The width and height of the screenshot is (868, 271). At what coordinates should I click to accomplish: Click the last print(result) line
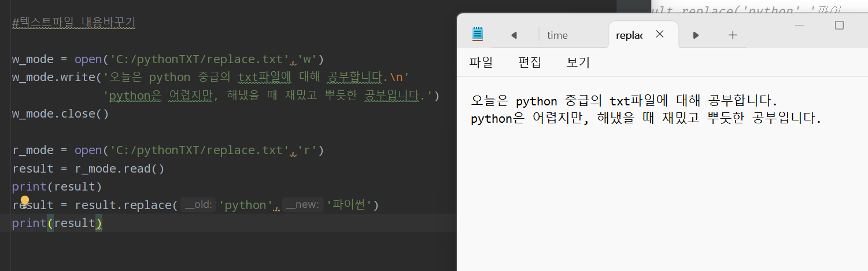pyautogui.click(x=57, y=223)
